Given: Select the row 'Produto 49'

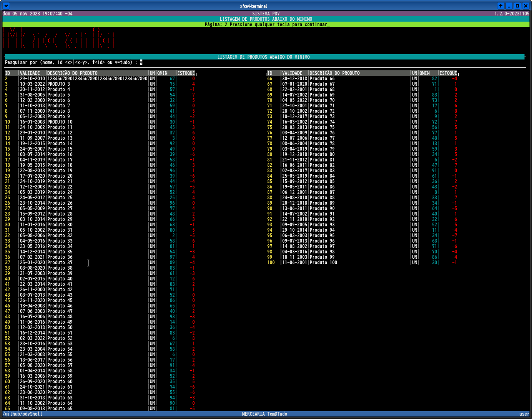Looking at the screenshot, I should pyautogui.click(x=100, y=322).
